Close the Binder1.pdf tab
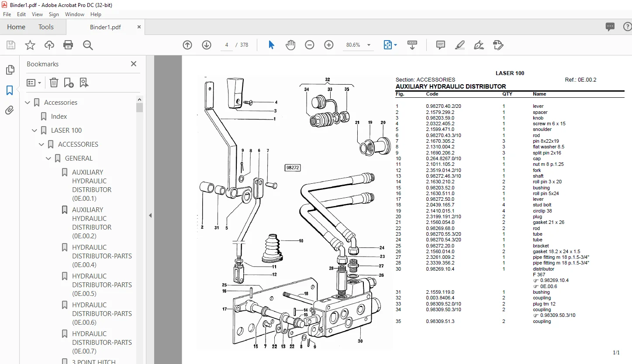 139,27
